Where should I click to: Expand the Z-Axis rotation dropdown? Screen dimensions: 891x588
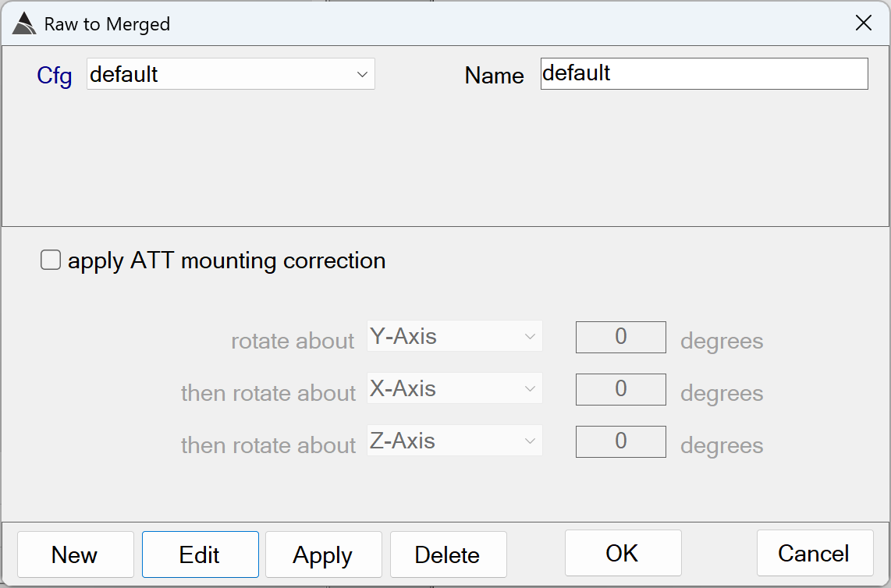(x=454, y=441)
